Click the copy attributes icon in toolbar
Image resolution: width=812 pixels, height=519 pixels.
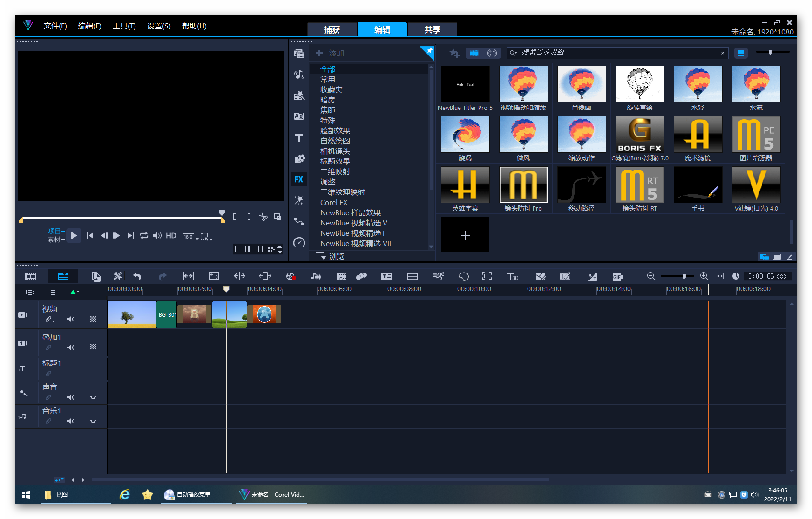tap(96, 276)
